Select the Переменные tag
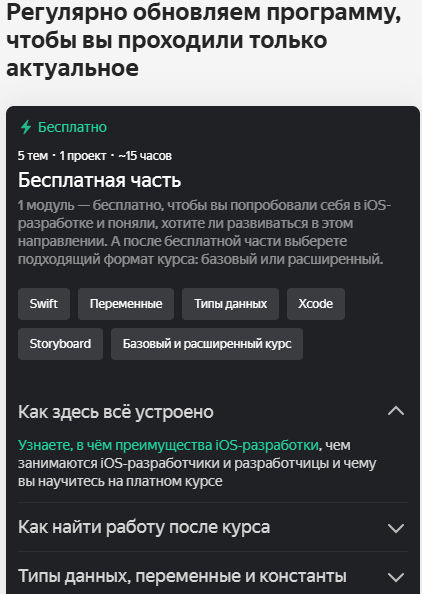This screenshot has height=594, width=422. (126, 304)
